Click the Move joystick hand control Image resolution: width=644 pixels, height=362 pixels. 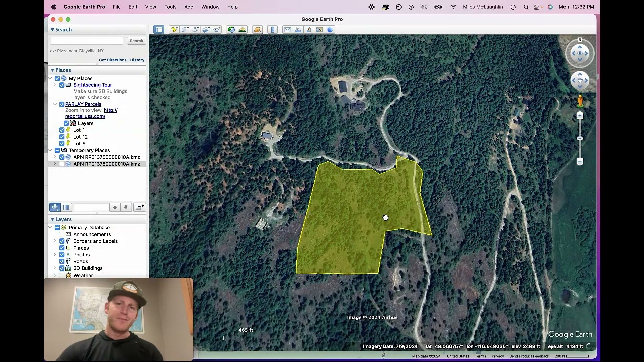(580, 80)
